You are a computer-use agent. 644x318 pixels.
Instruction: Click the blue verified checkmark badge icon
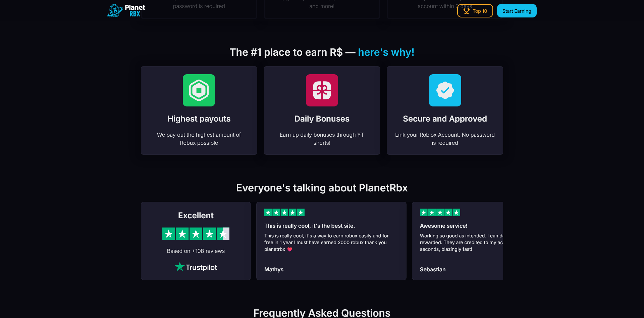pyautogui.click(x=445, y=90)
